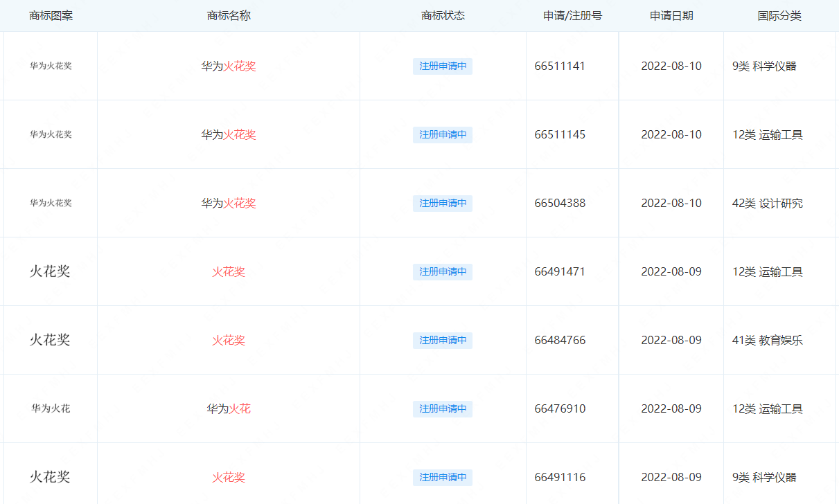Select application number 66484766

click(560, 341)
